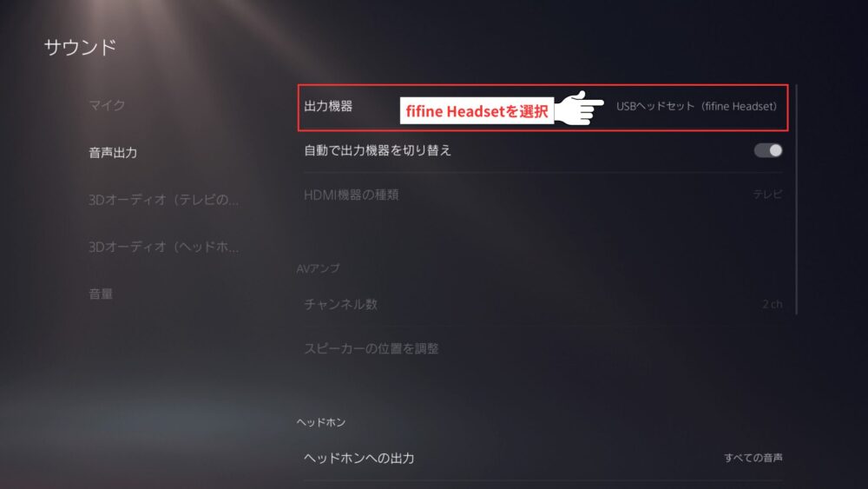Open the 出力機器 setting row
The image size is (868, 489).
(543, 108)
